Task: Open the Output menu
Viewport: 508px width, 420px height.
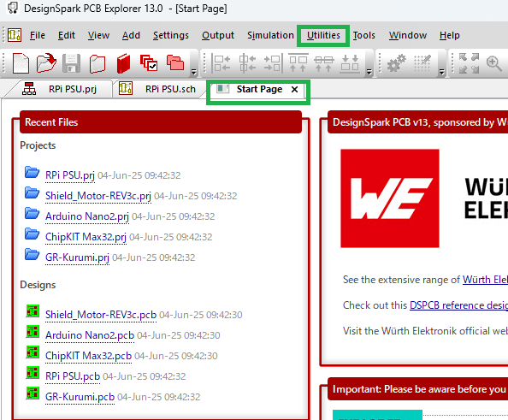Action: [x=218, y=35]
